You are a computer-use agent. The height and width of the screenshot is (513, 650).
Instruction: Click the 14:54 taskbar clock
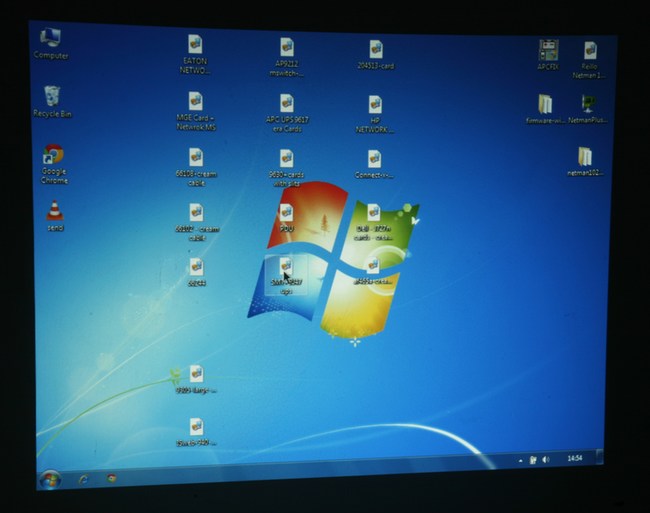pyautogui.click(x=575, y=458)
